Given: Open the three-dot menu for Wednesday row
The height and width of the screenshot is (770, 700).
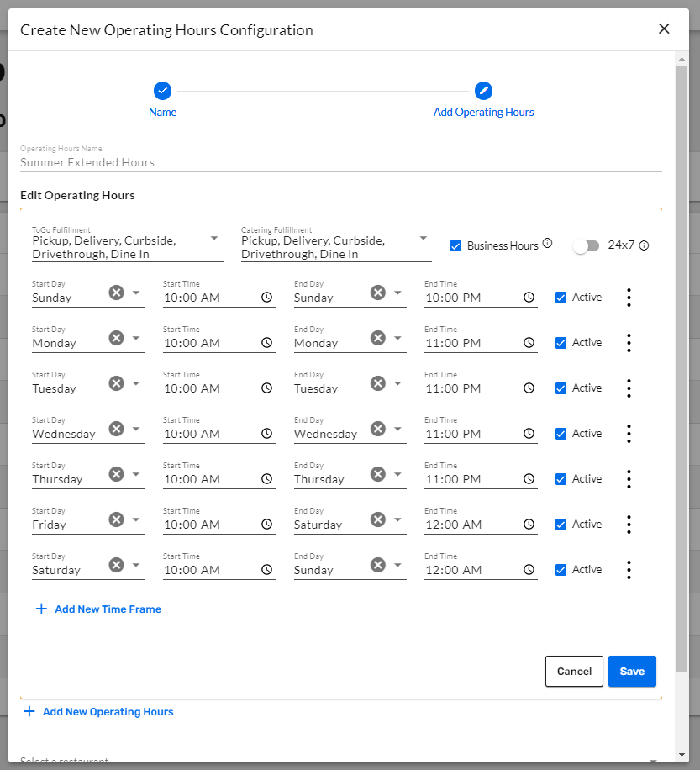Looking at the screenshot, I should (x=629, y=434).
